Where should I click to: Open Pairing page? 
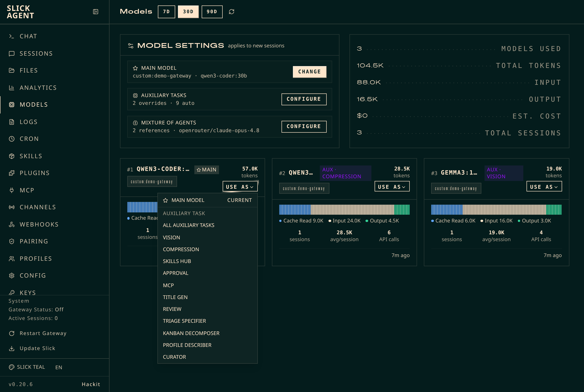54,241
